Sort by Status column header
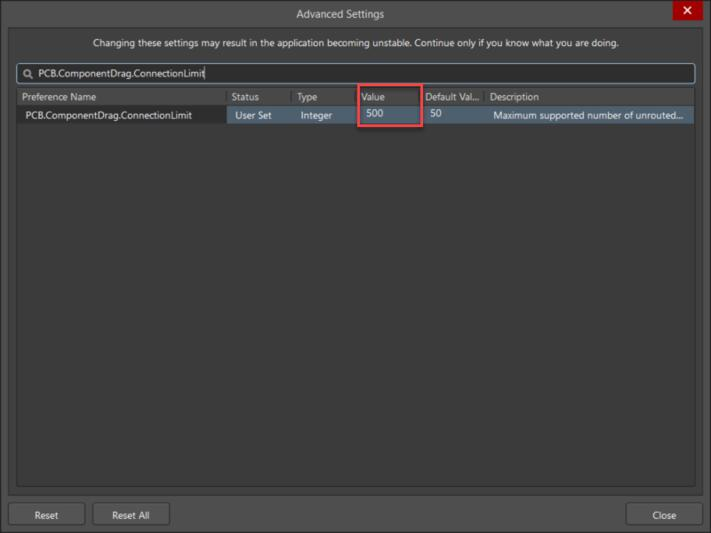Screen dimensions: 711x533 click(259, 97)
